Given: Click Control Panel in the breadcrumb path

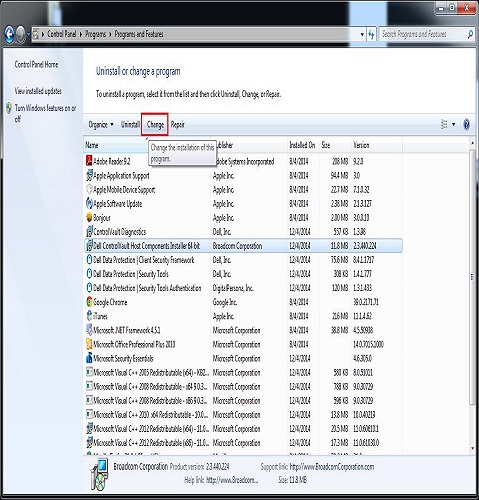Looking at the screenshot, I should click(x=62, y=34).
